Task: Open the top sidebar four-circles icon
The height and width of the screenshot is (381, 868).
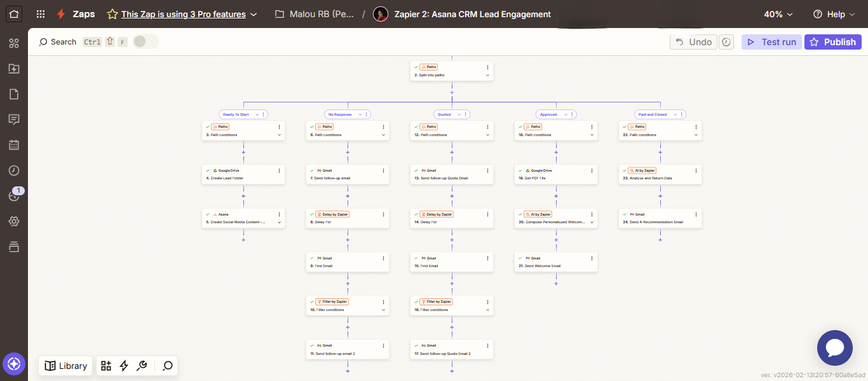Action: (x=14, y=43)
